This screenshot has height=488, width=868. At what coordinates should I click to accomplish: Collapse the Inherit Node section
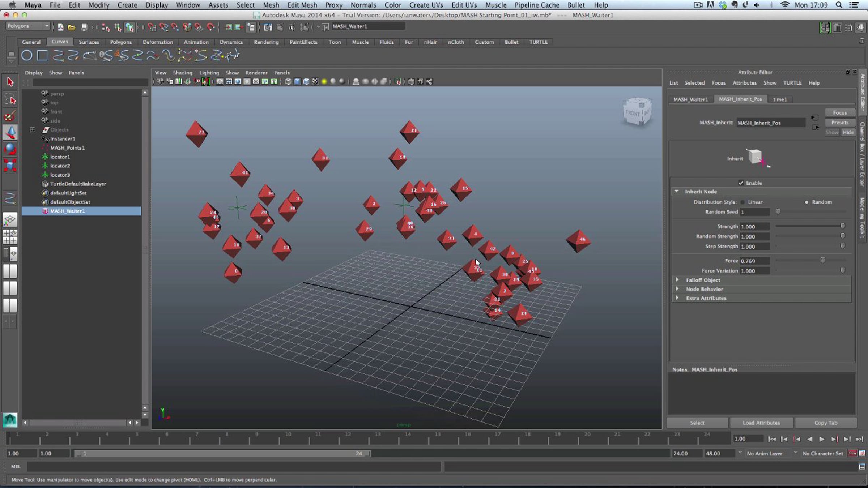pyautogui.click(x=676, y=191)
